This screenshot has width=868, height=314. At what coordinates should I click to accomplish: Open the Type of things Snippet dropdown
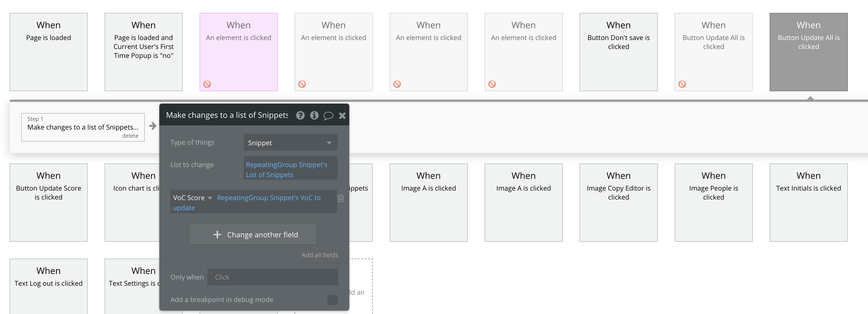click(290, 143)
